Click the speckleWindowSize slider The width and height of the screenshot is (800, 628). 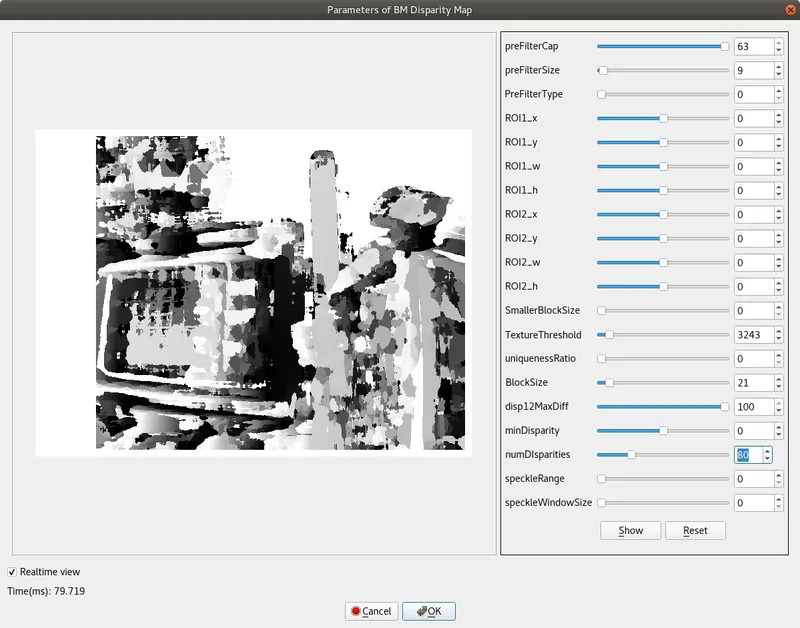[x=663, y=503]
